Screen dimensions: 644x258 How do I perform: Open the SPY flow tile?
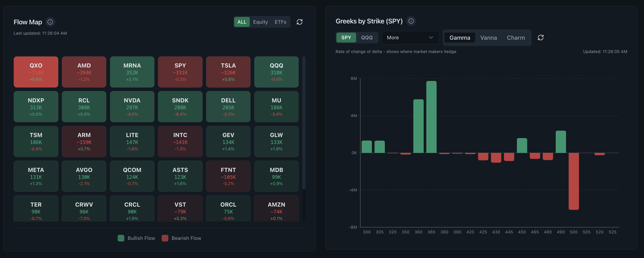coord(180,72)
